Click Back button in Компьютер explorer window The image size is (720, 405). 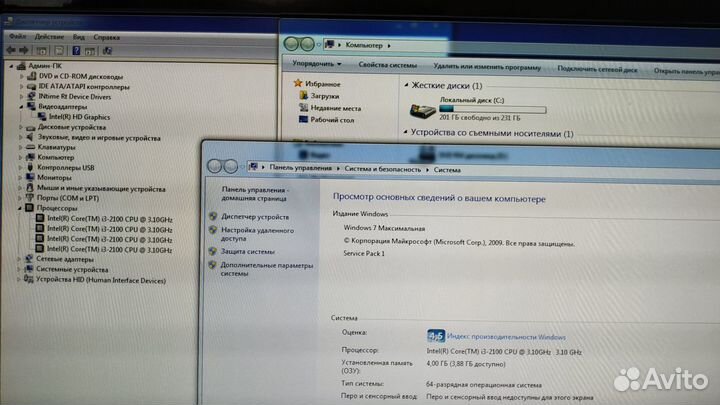coord(292,44)
